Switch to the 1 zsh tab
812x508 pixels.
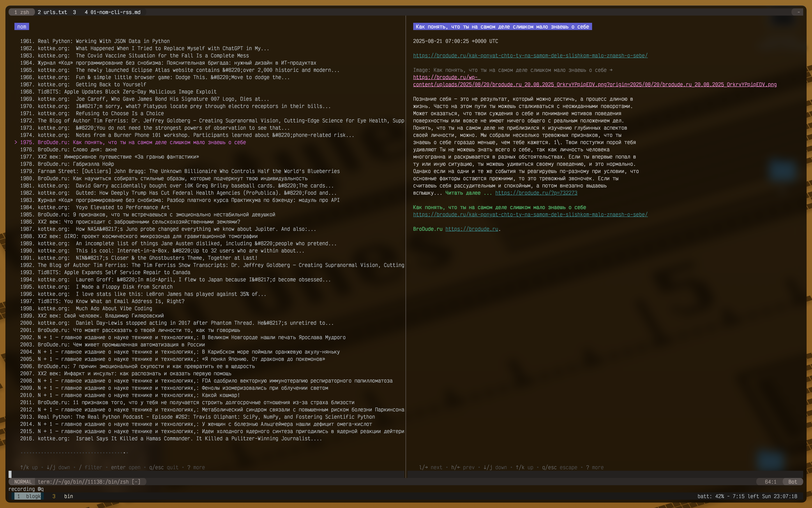(21, 12)
